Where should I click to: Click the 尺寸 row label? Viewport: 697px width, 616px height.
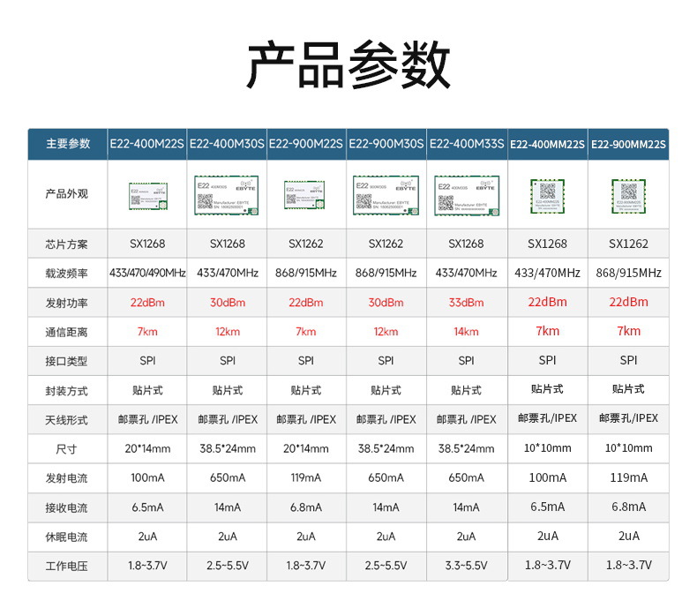(67, 449)
